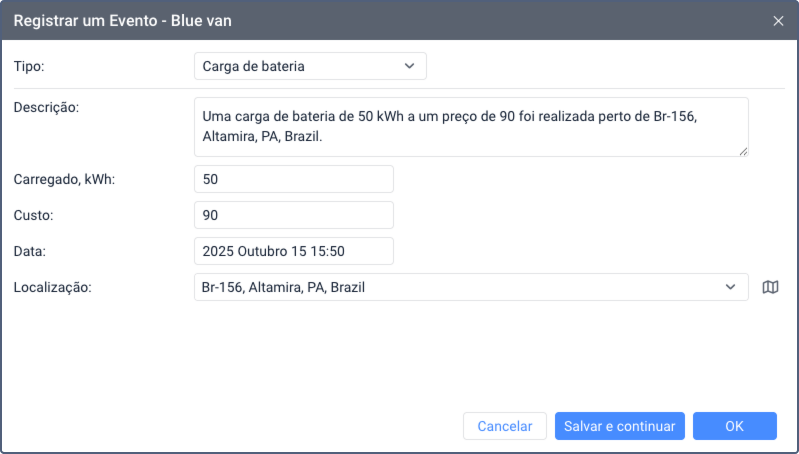Focus the Carregado, kWh field showing 50
The image size is (799, 454).
(293, 179)
